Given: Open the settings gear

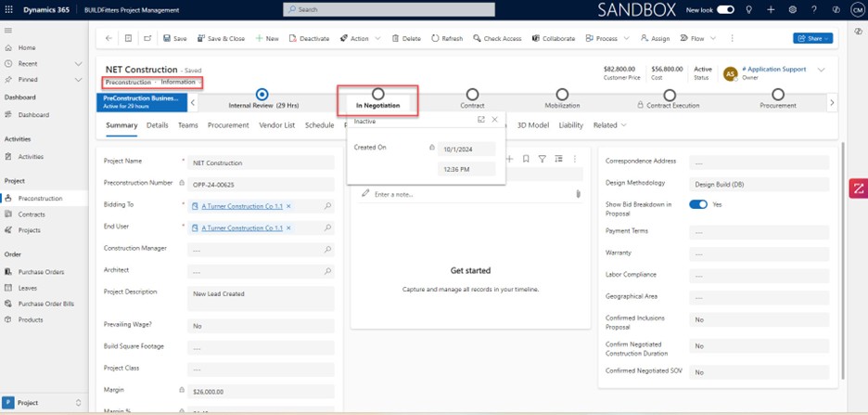Looking at the screenshot, I should (792, 9).
